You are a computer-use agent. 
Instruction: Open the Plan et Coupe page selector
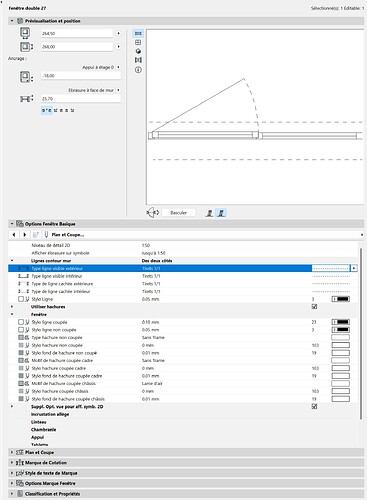tap(362, 235)
